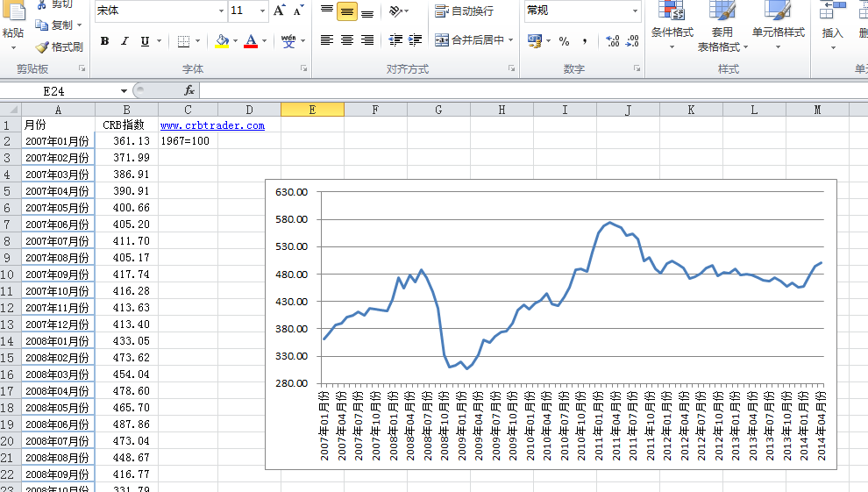The width and height of the screenshot is (868, 492).
Task: Open font color dropdown arrow
Action: (x=265, y=41)
